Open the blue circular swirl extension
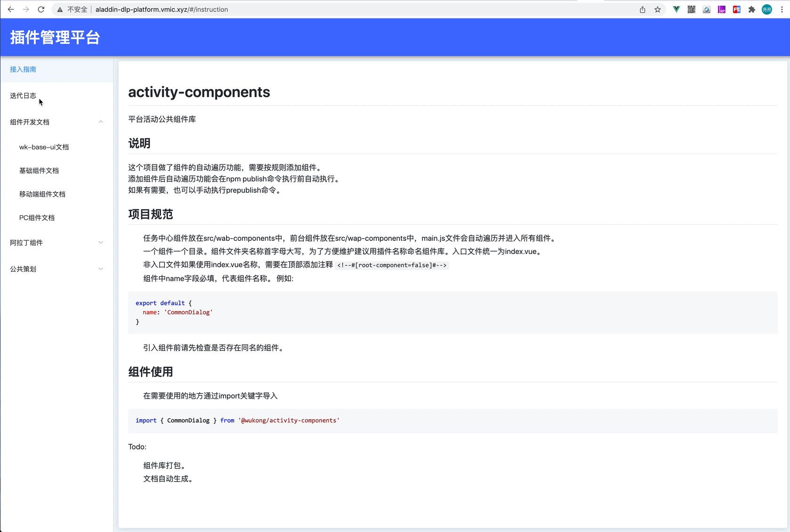 click(707, 9)
